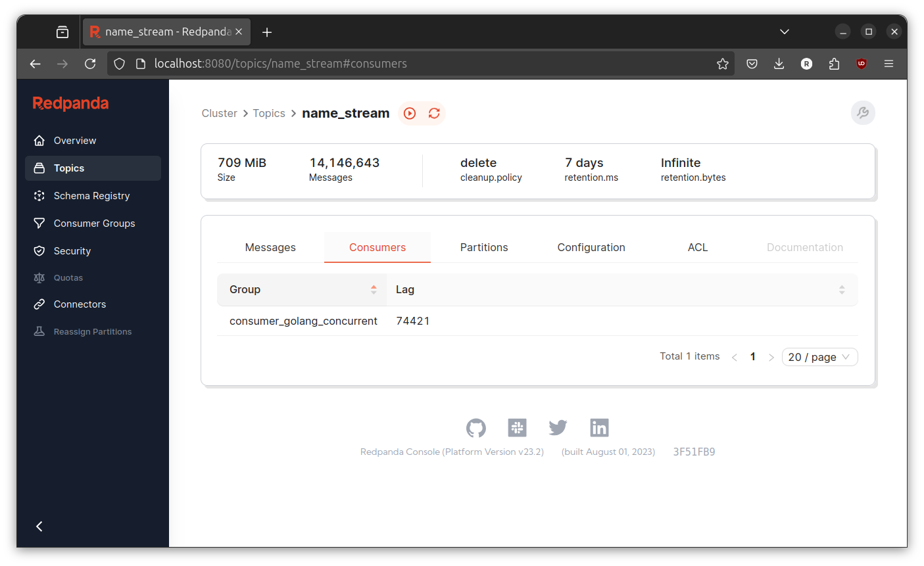The width and height of the screenshot is (924, 566).
Task: Click the Topics breadcrumb link
Action: 269,113
